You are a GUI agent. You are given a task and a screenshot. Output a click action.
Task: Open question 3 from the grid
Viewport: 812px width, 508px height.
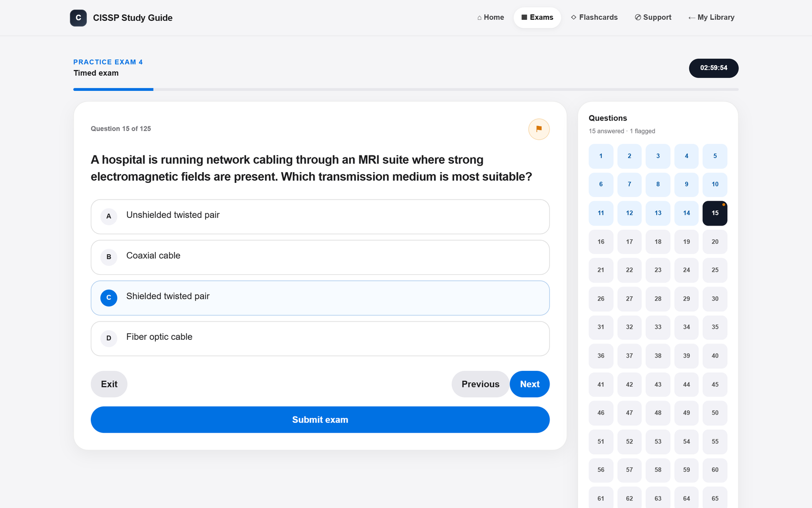658,156
